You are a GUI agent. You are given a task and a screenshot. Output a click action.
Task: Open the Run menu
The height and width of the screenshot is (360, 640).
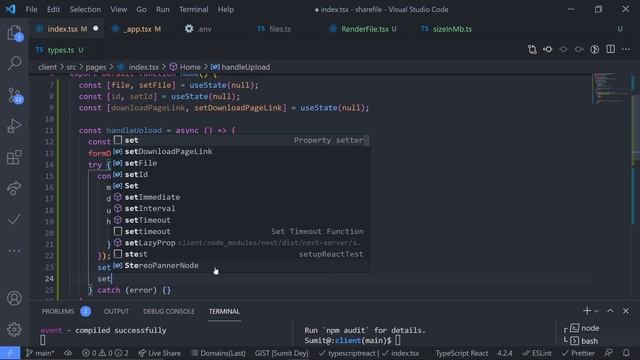[x=162, y=9]
